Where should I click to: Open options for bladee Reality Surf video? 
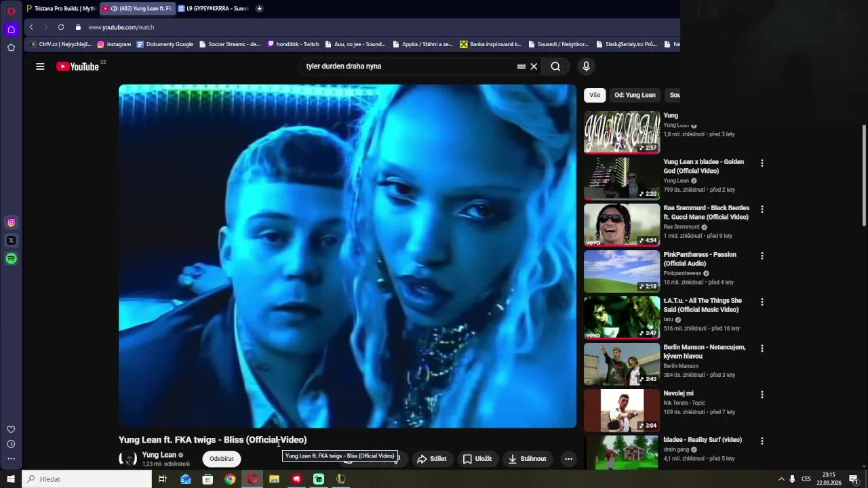[x=762, y=441]
